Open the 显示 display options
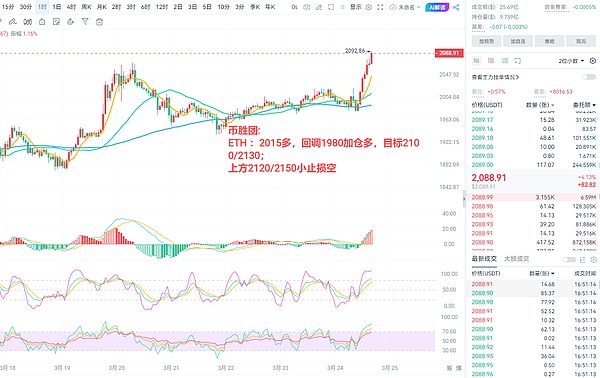Viewport: 600px width, 378px height. (x=356, y=7)
